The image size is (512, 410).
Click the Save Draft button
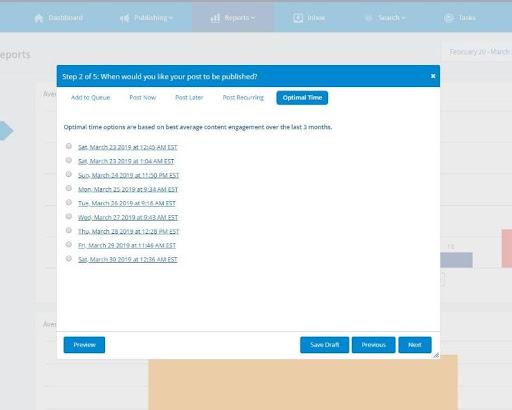(x=324, y=345)
